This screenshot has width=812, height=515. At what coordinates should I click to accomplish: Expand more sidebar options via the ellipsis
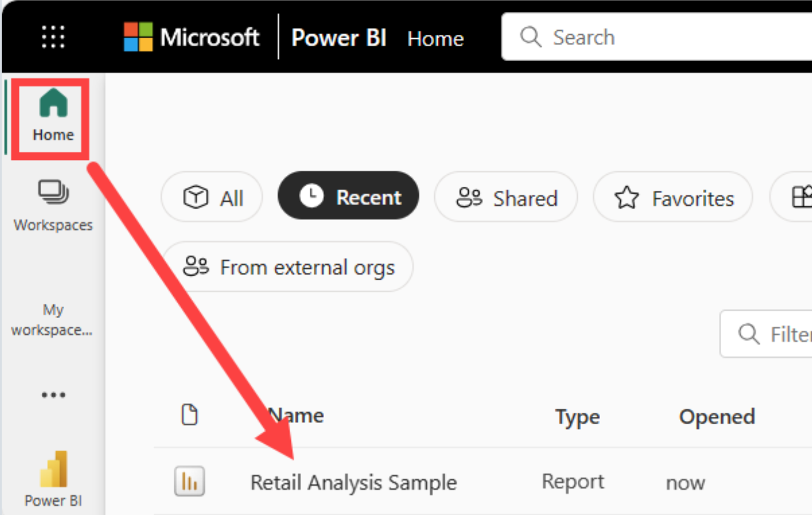click(53, 395)
